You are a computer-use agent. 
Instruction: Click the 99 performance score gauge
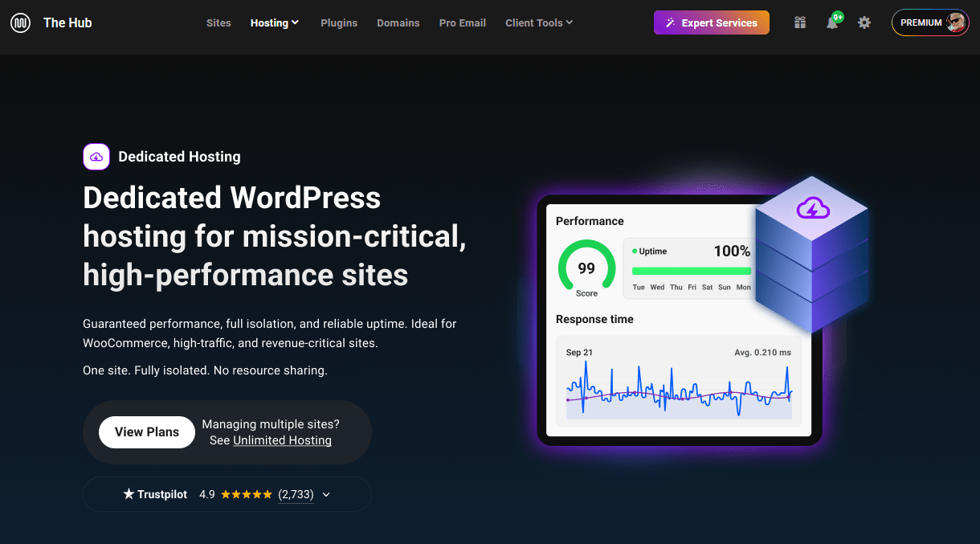(x=586, y=268)
